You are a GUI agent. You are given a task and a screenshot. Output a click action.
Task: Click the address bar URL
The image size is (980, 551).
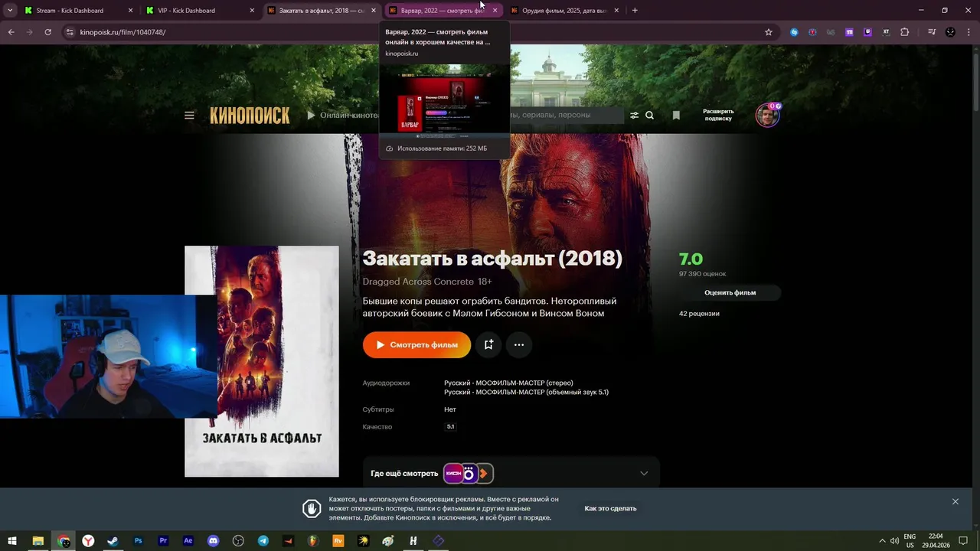pos(122,32)
